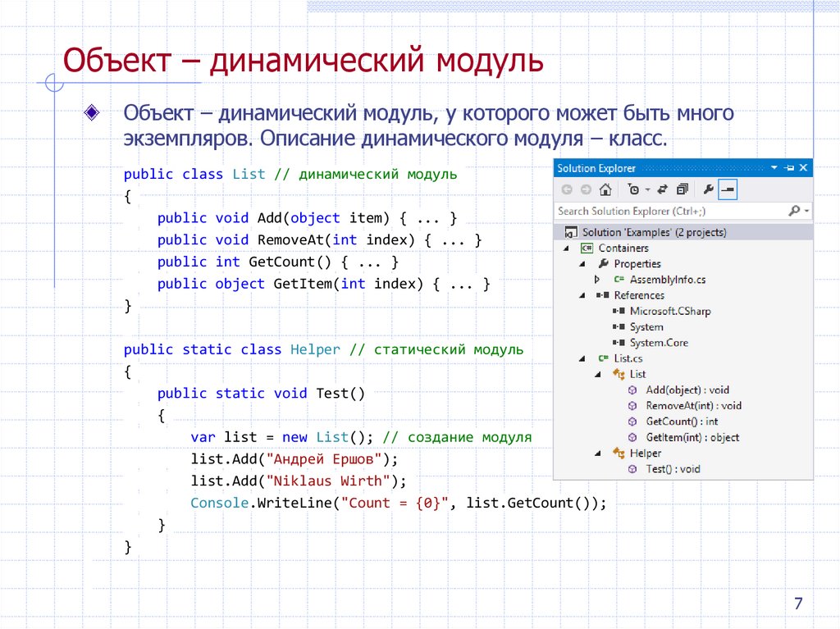
Task: Toggle Preview Selected Items in the toolbar
Action: click(727, 189)
